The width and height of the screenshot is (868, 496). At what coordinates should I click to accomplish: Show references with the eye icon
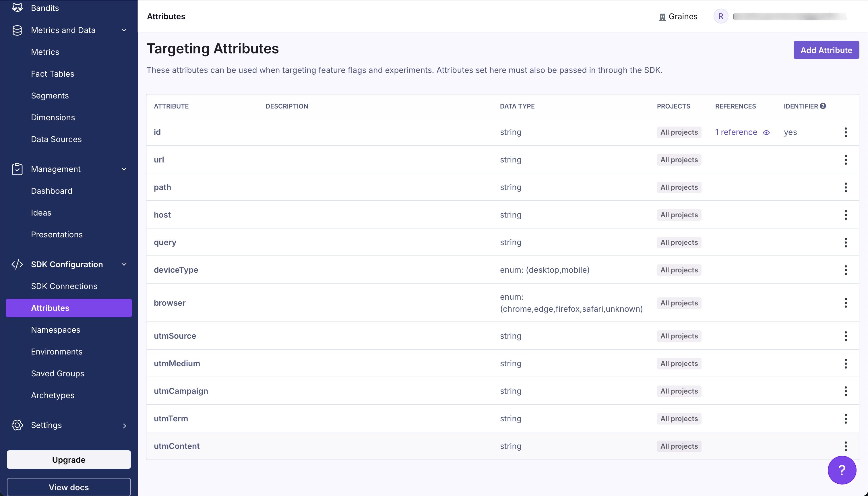click(766, 133)
